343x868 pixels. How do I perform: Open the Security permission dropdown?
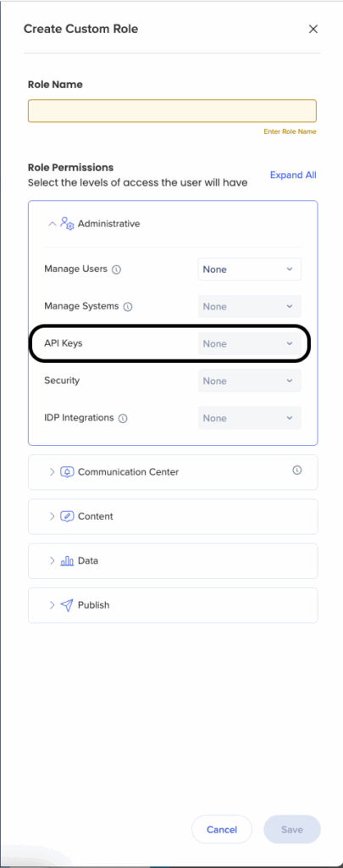click(x=250, y=381)
